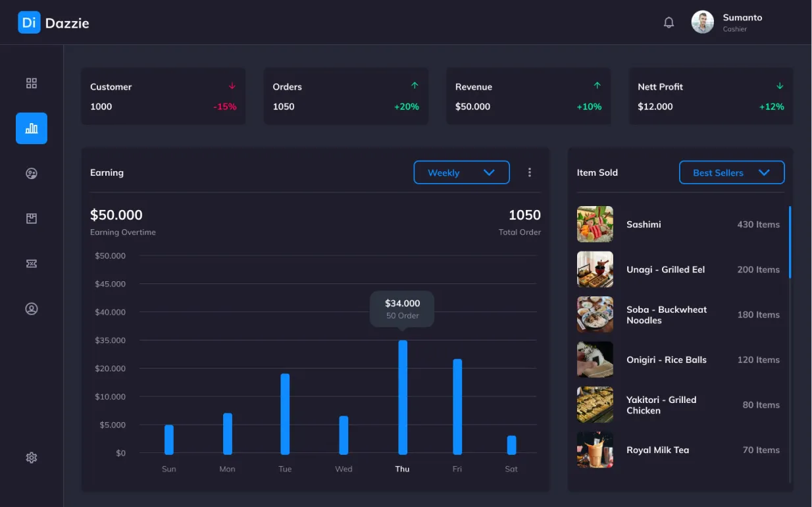Open the Customer stats card
This screenshot has height=507, width=812.
pos(163,96)
